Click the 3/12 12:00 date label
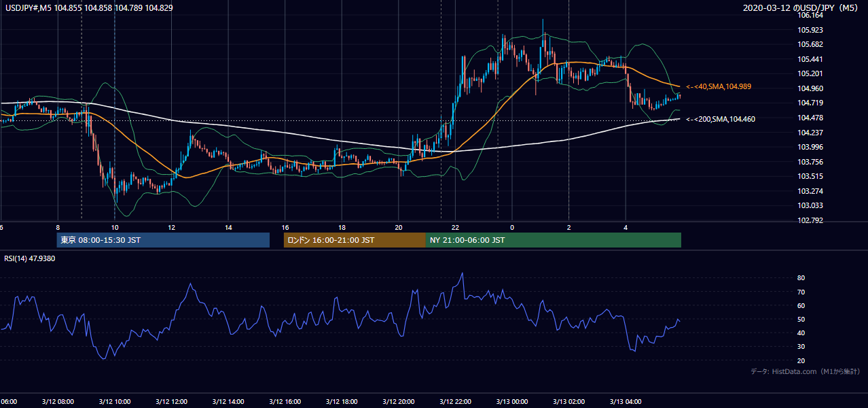Screen dimensions: 868x408 pos(171,401)
